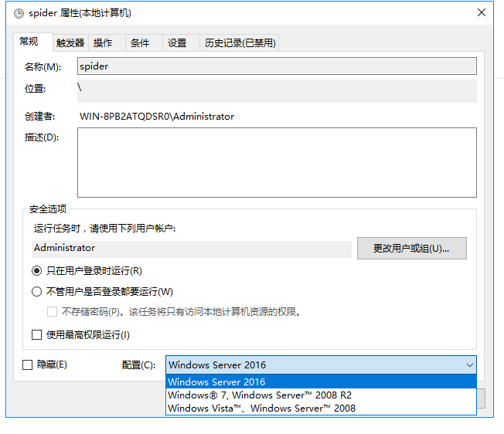Image resolution: width=504 pixels, height=434 pixels.
Task: Choose Windows 7, Windows Server 2008 R2 option
Action: pyautogui.click(x=260, y=395)
